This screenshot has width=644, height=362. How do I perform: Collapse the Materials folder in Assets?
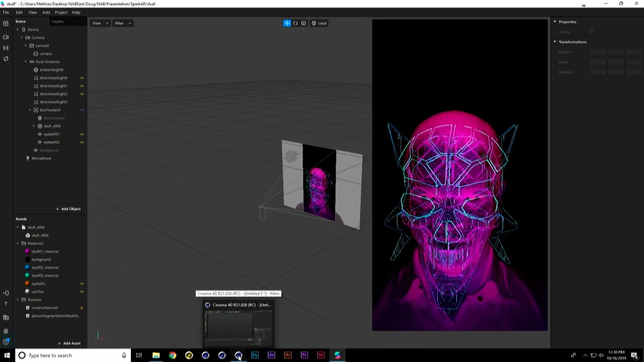pyautogui.click(x=18, y=243)
